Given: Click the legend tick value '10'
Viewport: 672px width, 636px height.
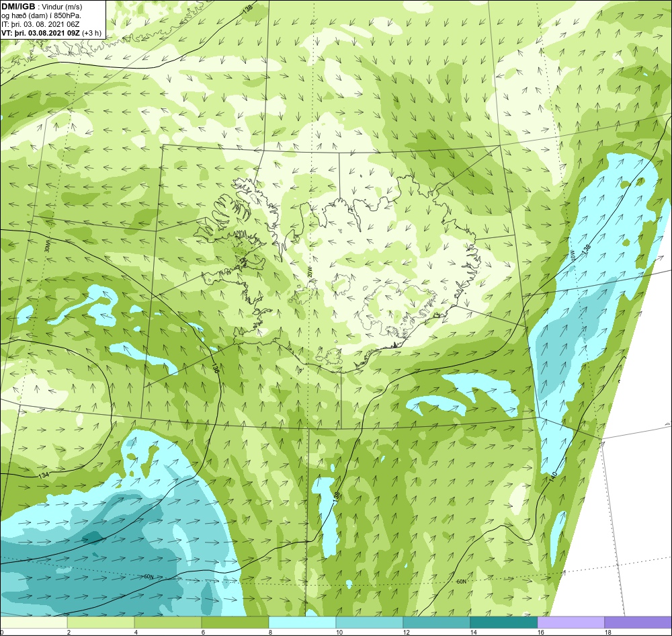Looking at the screenshot, I should (339, 632).
